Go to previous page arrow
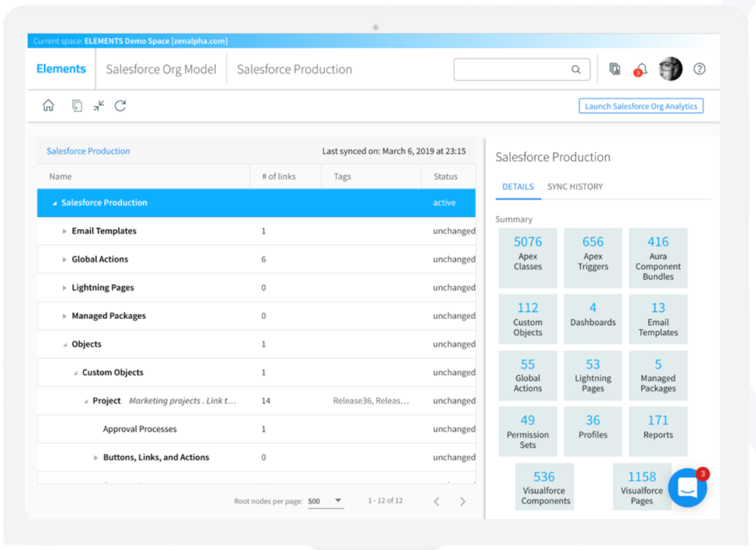Image resolution: width=756 pixels, height=550 pixels. 437,501
